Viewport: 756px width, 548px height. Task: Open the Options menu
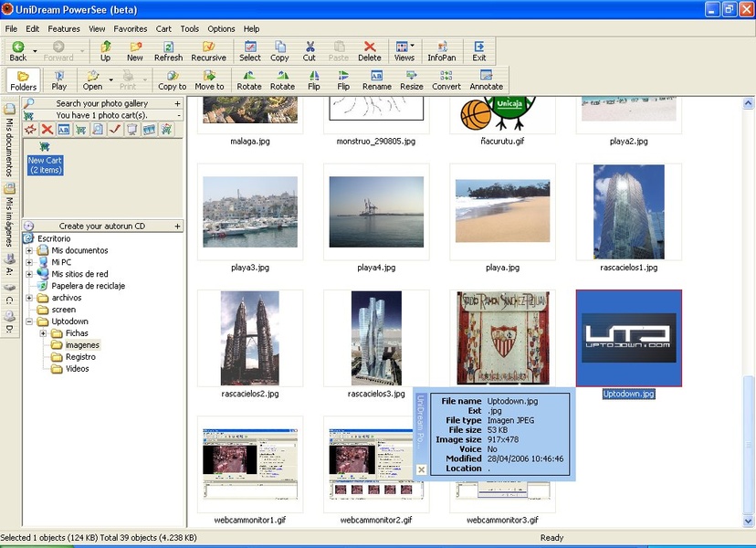tap(221, 29)
